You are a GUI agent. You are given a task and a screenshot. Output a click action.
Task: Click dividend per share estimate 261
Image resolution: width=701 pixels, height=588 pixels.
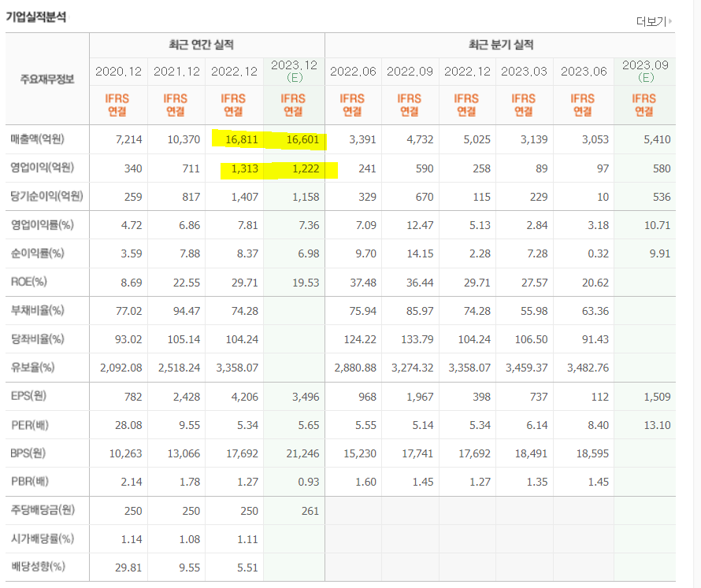[x=310, y=511]
